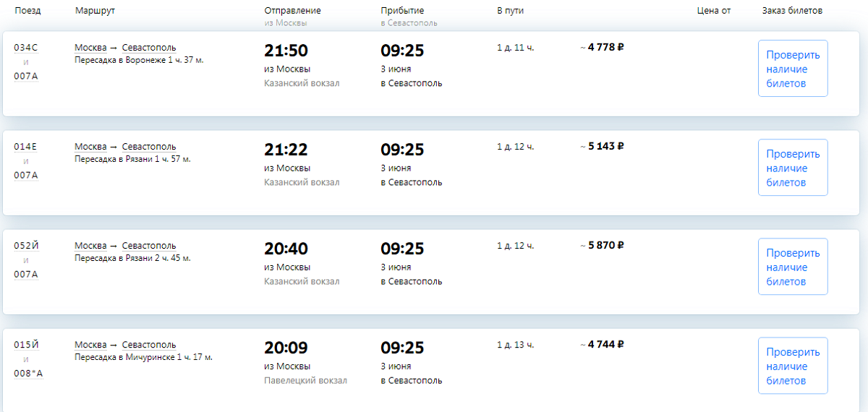The width and height of the screenshot is (868, 412).
Task: Check ticket availability for 20:09 departure
Action: click(x=793, y=366)
